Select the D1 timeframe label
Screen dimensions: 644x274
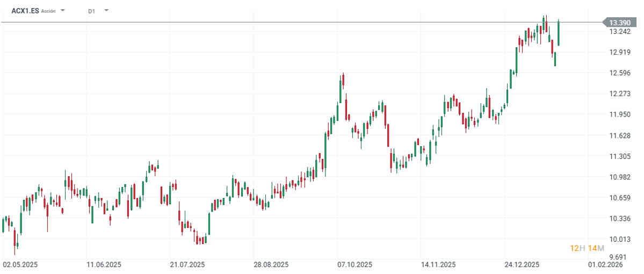[91, 11]
